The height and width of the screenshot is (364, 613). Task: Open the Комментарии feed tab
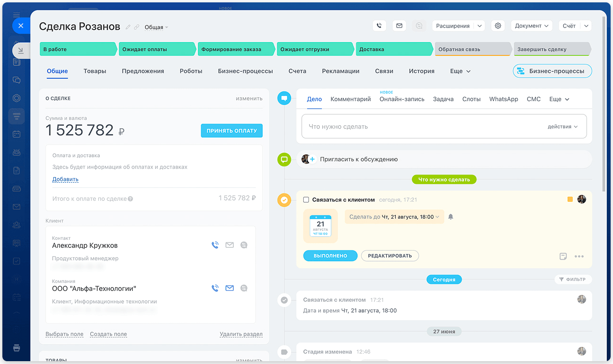coord(350,99)
